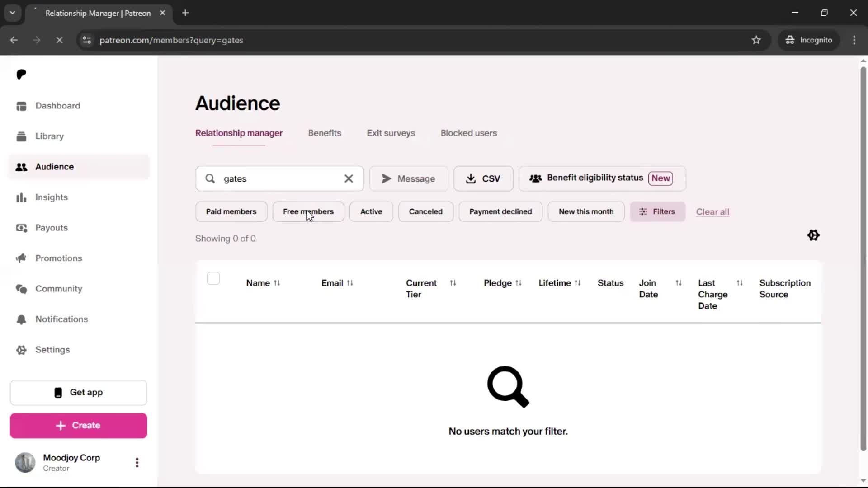Toggle the Paid members filter chip
The height and width of the screenshot is (488, 868).
231,211
